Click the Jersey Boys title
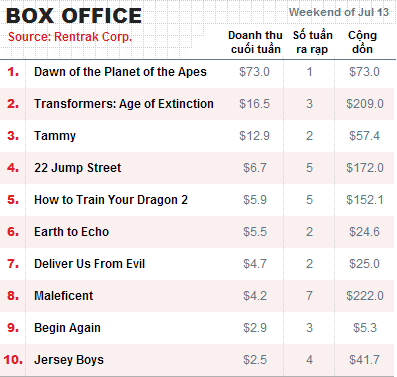The image size is (397, 377). (69, 360)
